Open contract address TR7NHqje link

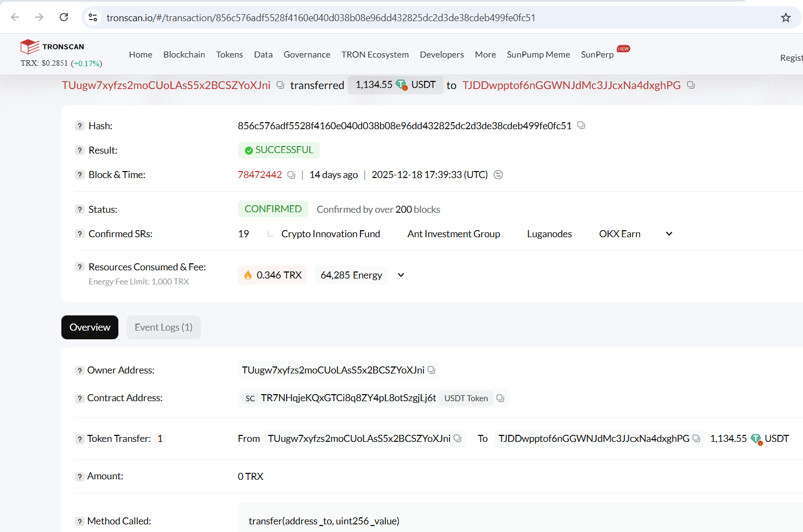pyautogui.click(x=348, y=398)
